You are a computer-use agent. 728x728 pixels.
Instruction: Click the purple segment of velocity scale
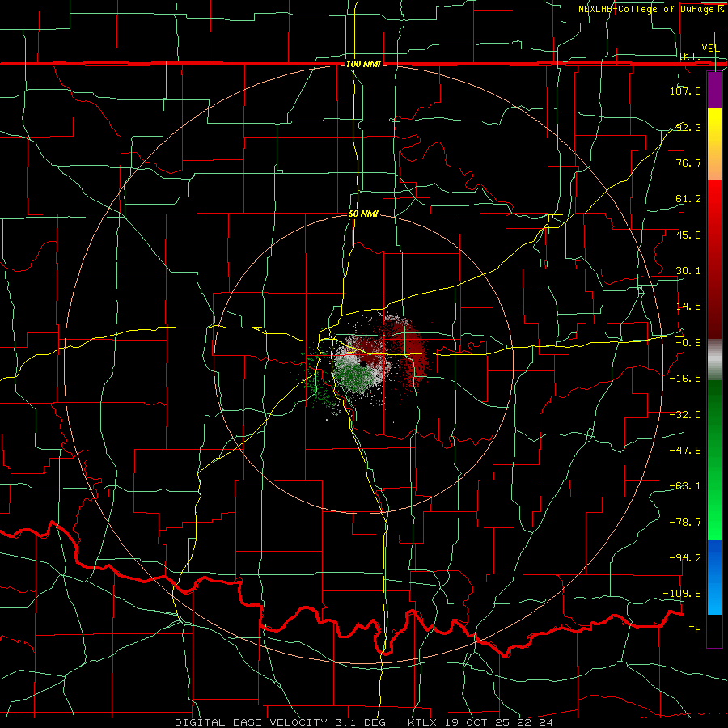(x=714, y=90)
